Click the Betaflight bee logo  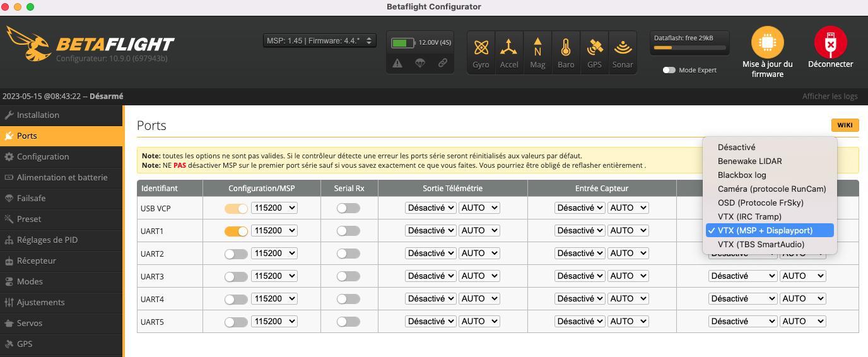tap(29, 43)
